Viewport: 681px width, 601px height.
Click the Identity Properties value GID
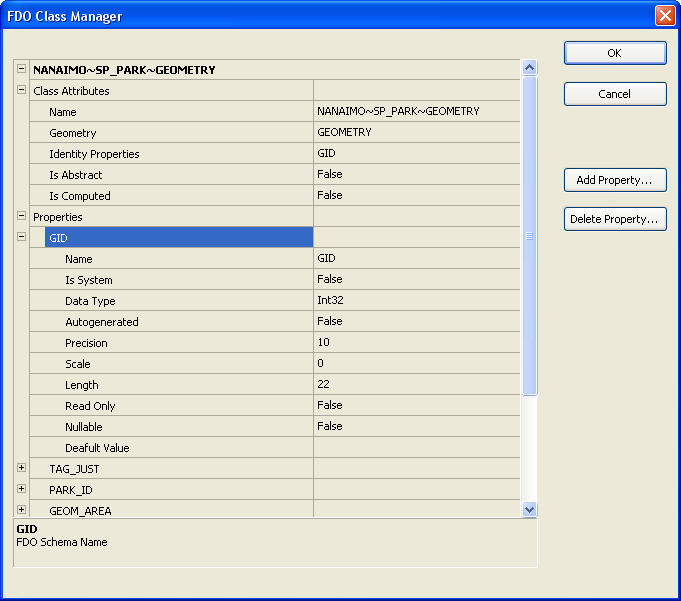click(326, 153)
